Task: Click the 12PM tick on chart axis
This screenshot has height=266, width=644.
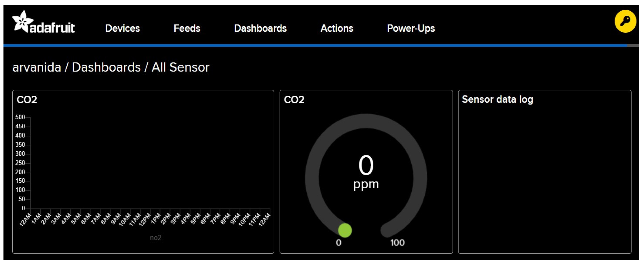Action: pyautogui.click(x=145, y=219)
